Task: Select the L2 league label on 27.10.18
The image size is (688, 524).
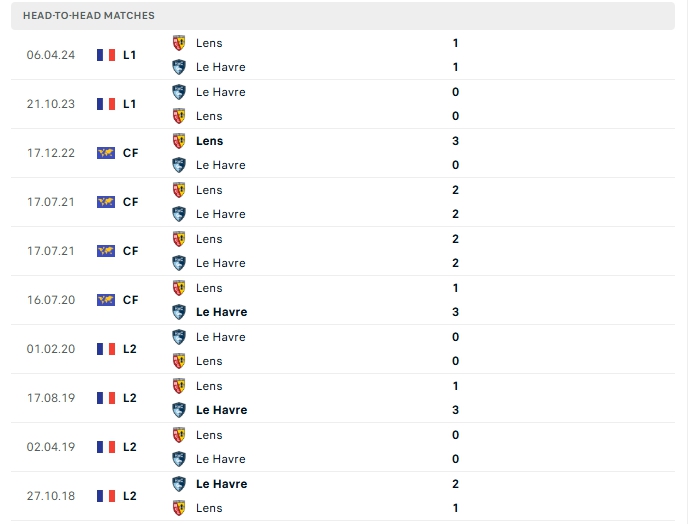Action: 130,496
